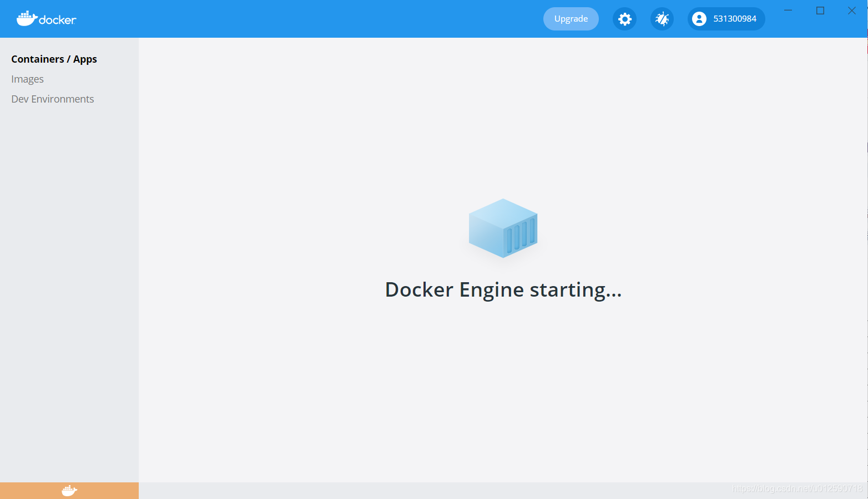This screenshot has width=868, height=499.
Task: Maximize the Docker Desktop window
Action: coord(820,11)
